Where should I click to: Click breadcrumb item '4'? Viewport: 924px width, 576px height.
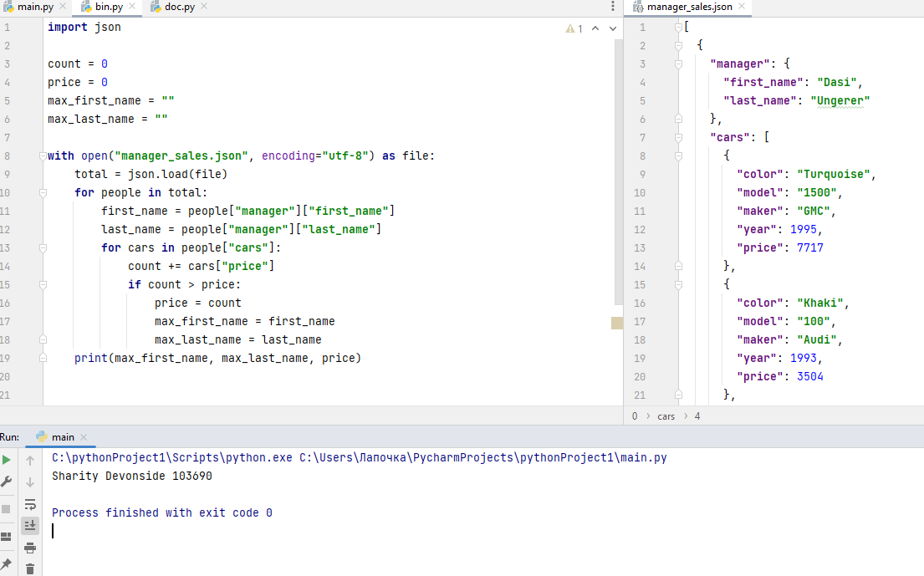pos(697,415)
